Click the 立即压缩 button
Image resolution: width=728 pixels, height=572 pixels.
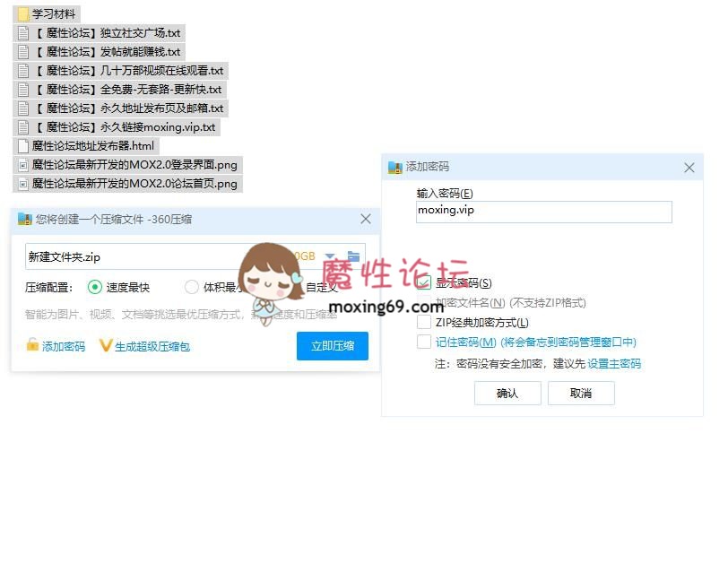tap(333, 346)
